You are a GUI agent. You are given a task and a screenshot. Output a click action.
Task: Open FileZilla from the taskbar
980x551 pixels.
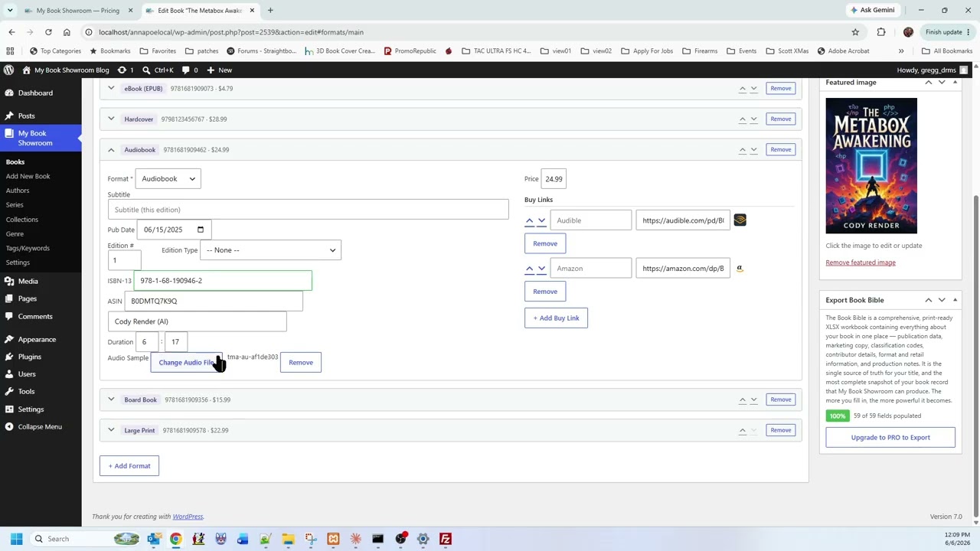click(x=446, y=539)
